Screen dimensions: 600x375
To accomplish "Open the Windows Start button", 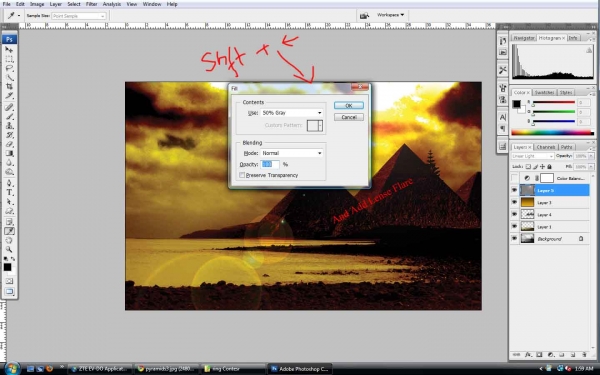I will coord(11,368).
